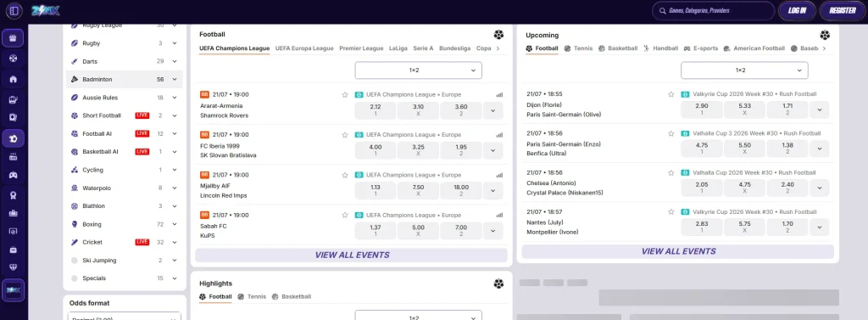Expand more markets for Ararat-Armenia match
Screen dimensions: 868x320
[492, 110]
